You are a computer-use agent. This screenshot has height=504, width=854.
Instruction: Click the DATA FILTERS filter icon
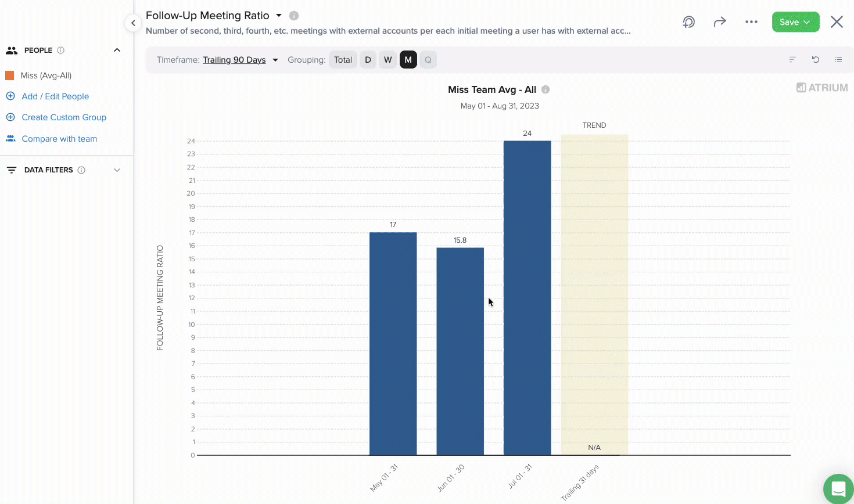click(x=12, y=170)
